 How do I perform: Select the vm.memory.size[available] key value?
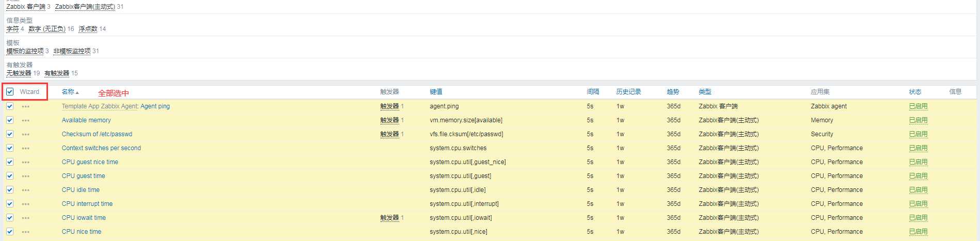pos(466,120)
